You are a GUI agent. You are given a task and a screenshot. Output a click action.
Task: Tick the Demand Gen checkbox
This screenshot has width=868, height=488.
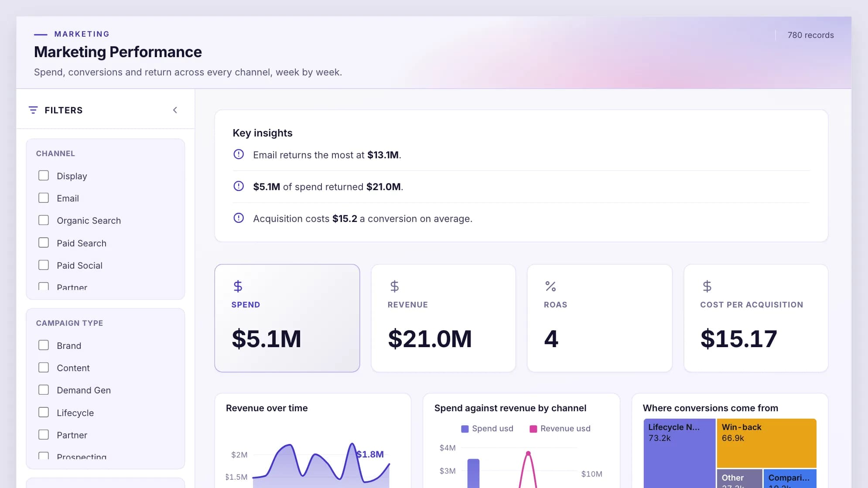(44, 389)
